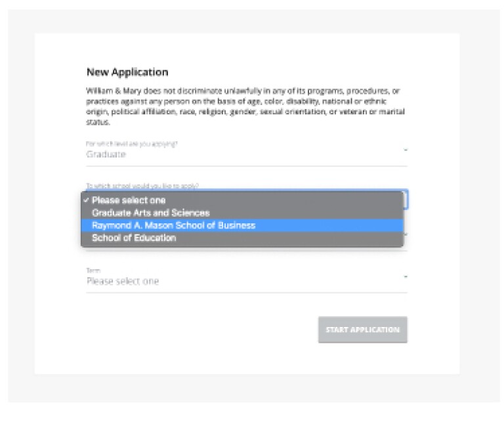Image resolution: width=504 pixels, height=436 pixels.
Task: Click the dropdown arrow partly hidden behind the list
Action: 406,234
